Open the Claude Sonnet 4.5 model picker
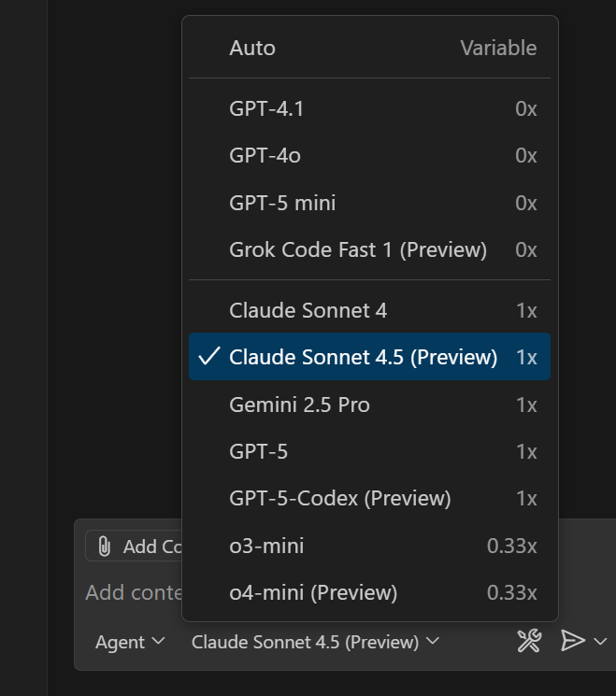Screen dimensions: 616x696 [x=315, y=642]
